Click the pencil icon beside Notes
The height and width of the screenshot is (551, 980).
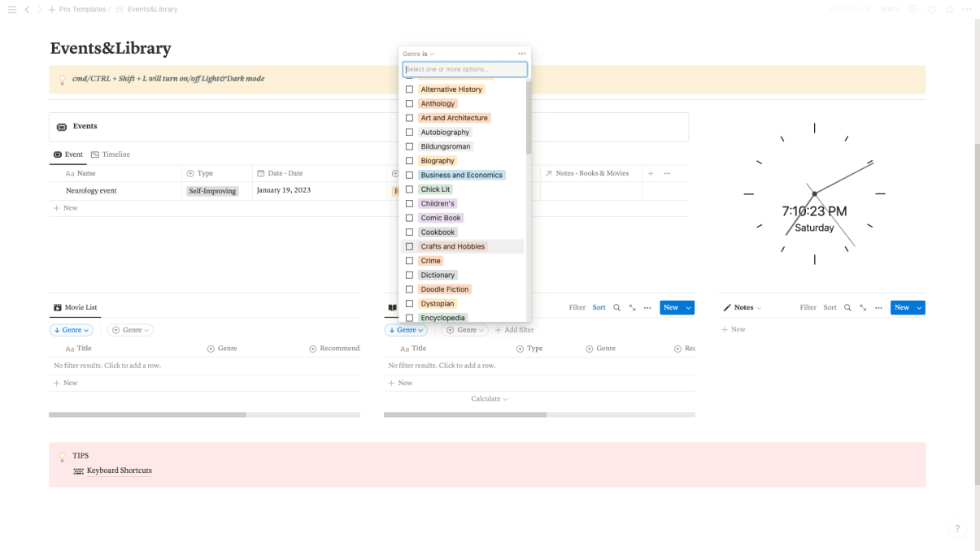[x=727, y=308]
